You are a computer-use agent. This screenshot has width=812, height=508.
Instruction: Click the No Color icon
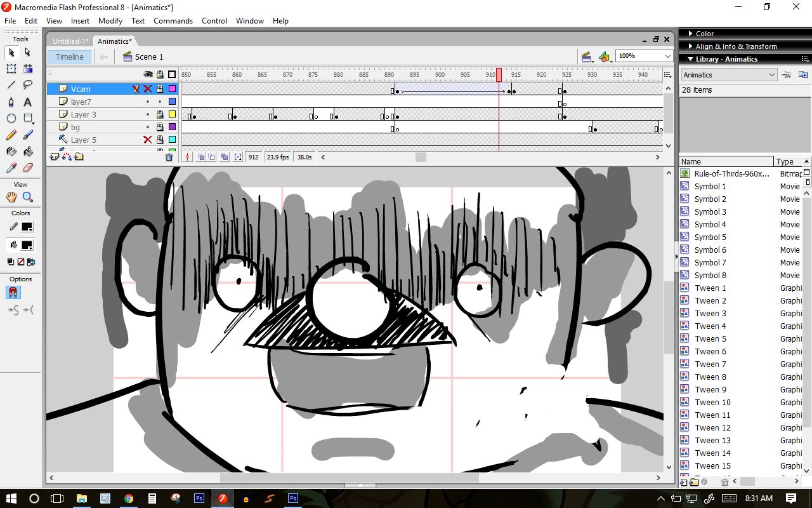pos(21,262)
